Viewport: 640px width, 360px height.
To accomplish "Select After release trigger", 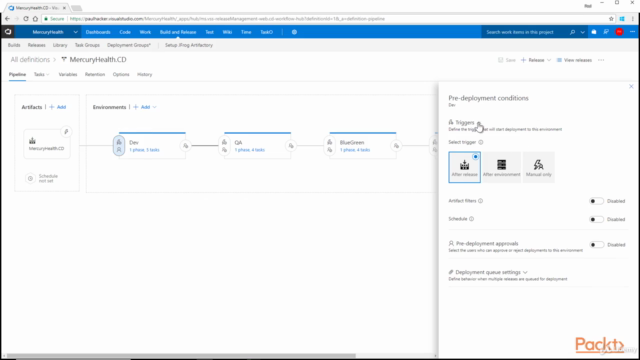I will point(464,167).
